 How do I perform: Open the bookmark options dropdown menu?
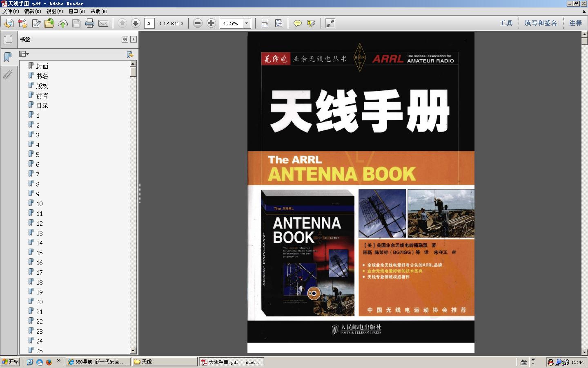click(24, 54)
